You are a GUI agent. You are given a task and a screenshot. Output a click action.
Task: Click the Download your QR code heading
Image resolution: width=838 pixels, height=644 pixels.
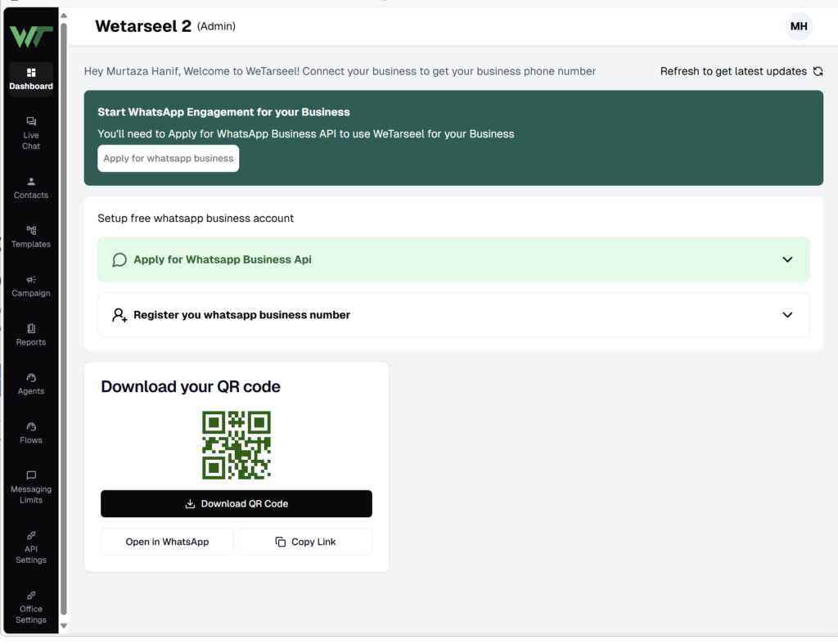pos(190,386)
